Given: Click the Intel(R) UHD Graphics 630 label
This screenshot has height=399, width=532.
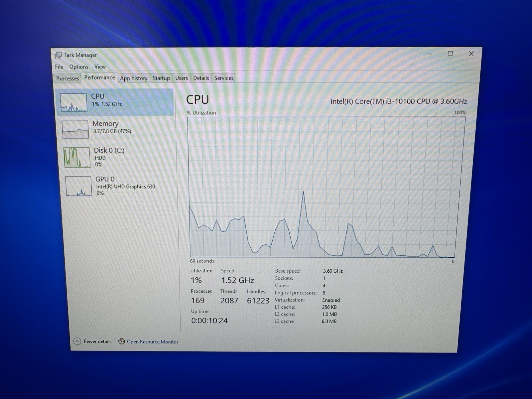Looking at the screenshot, I should (126, 187).
